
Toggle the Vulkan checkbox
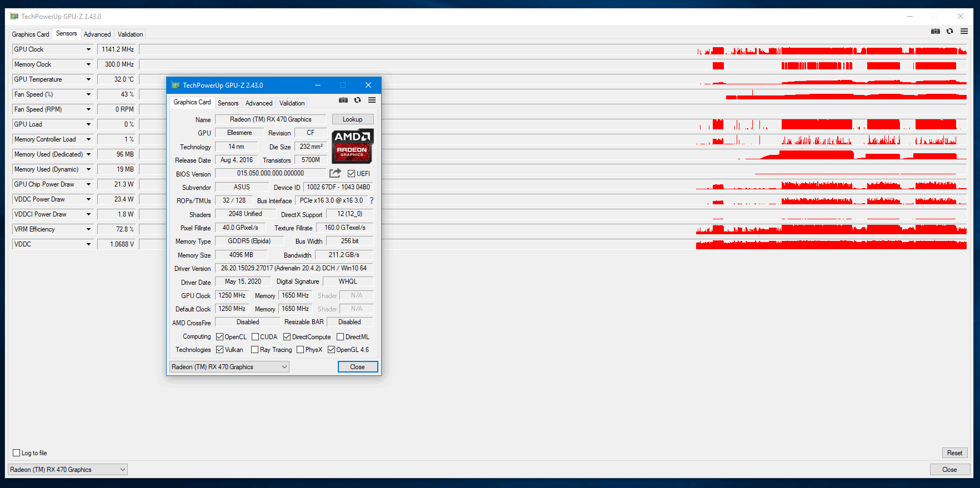[220, 350]
